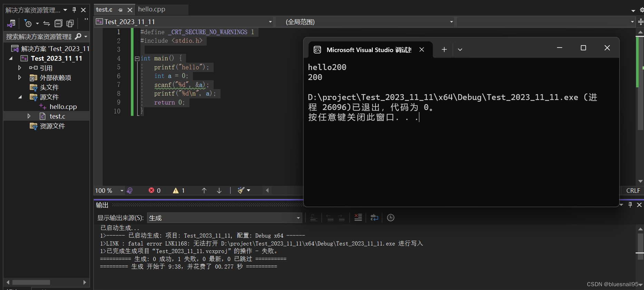The width and height of the screenshot is (644, 290).
Task: Click the IntelliCode health indicator icon
Action: coord(130,190)
